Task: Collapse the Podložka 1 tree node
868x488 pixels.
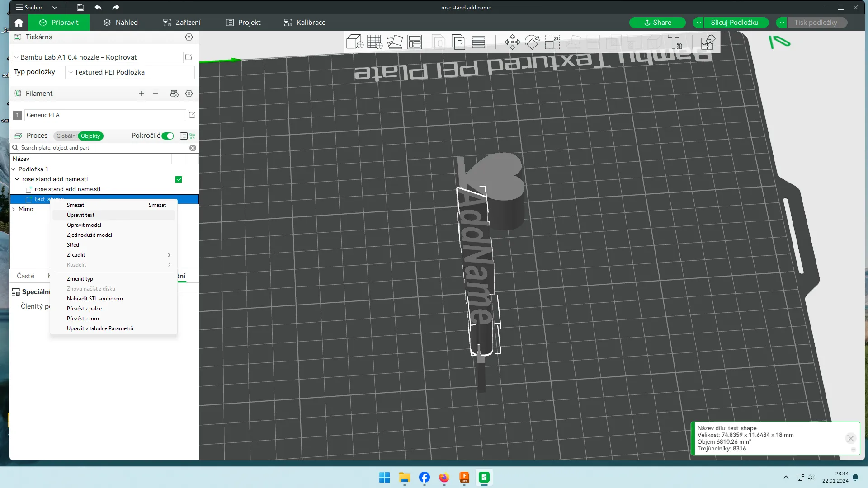Action: pos(14,169)
